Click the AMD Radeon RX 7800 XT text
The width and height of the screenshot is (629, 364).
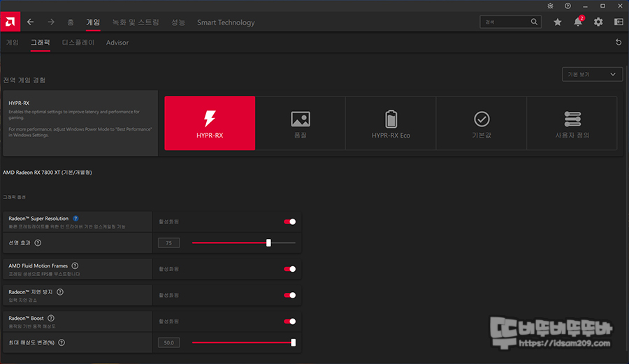pyautogui.click(x=48, y=173)
